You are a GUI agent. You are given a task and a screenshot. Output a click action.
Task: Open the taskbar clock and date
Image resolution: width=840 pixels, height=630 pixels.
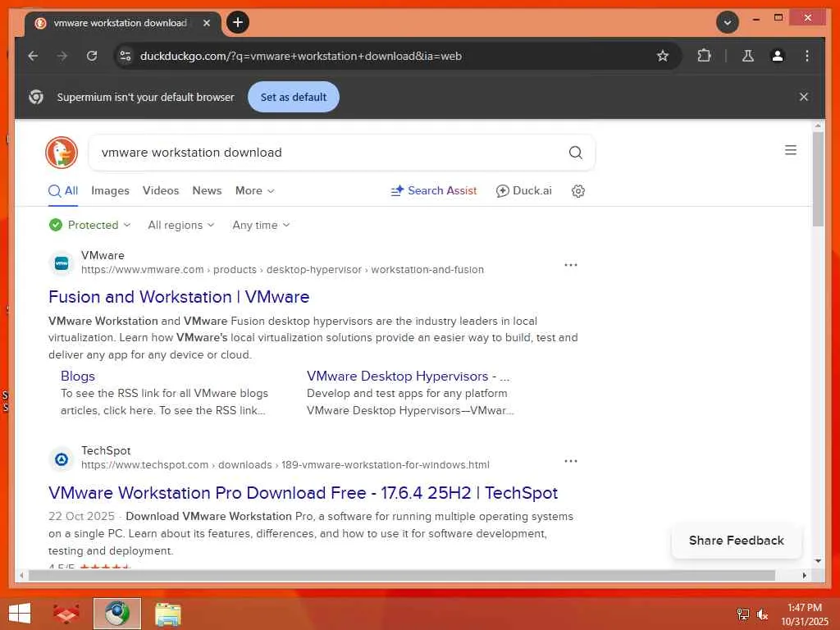(804, 614)
